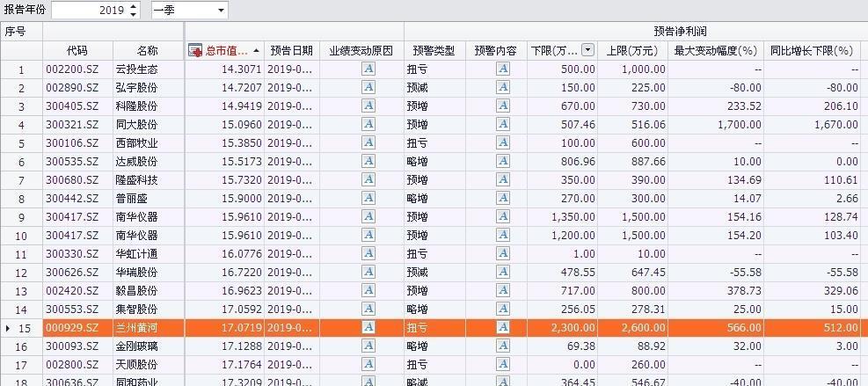
Task: Sort by 名称 column header
Action: 148,51
